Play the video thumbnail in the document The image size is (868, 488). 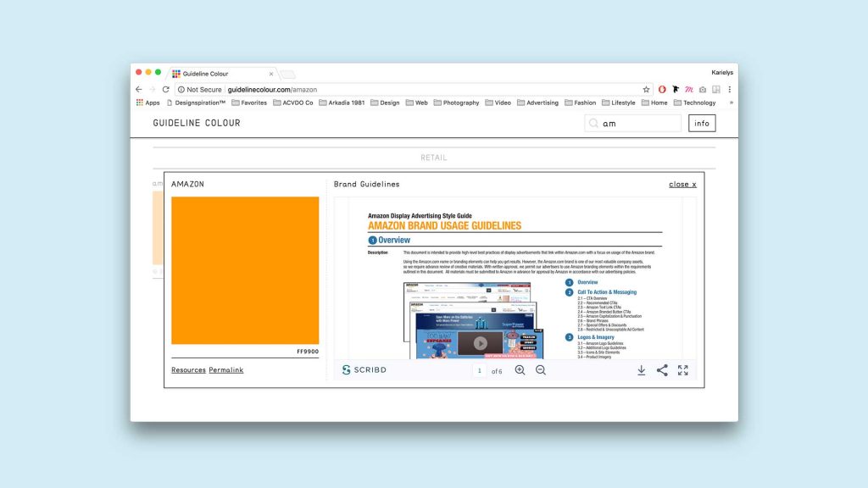click(480, 343)
